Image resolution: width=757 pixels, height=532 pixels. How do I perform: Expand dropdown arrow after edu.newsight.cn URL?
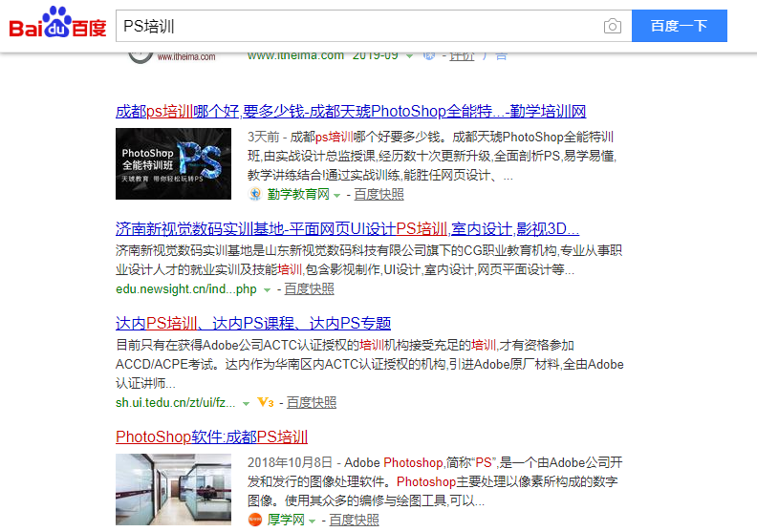pos(267,290)
